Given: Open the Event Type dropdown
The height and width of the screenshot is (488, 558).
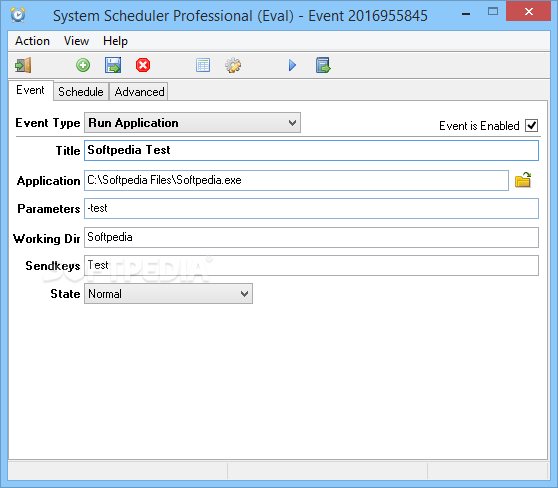Looking at the screenshot, I should [192, 123].
